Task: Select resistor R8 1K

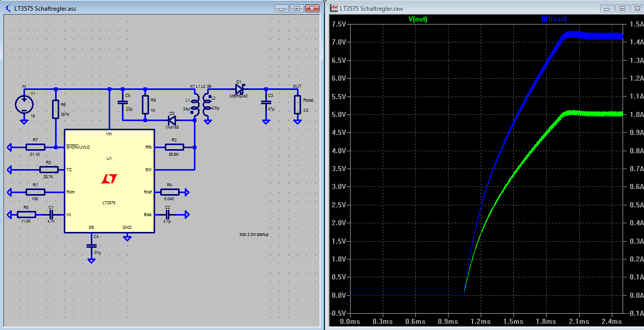Action: tap(145, 105)
